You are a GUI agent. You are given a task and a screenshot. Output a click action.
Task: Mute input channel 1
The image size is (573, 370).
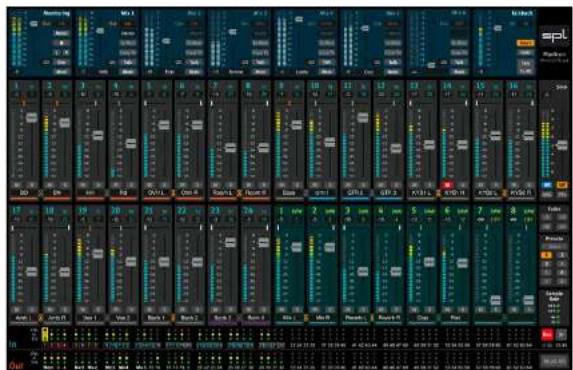pyautogui.click(x=17, y=185)
